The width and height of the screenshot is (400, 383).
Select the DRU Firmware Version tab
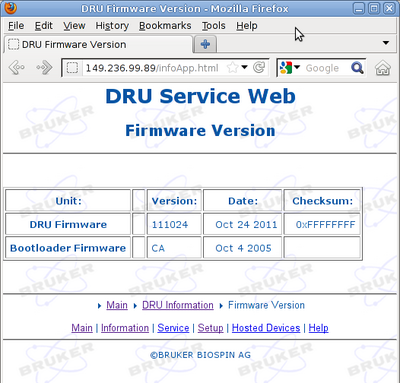point(98,44)
